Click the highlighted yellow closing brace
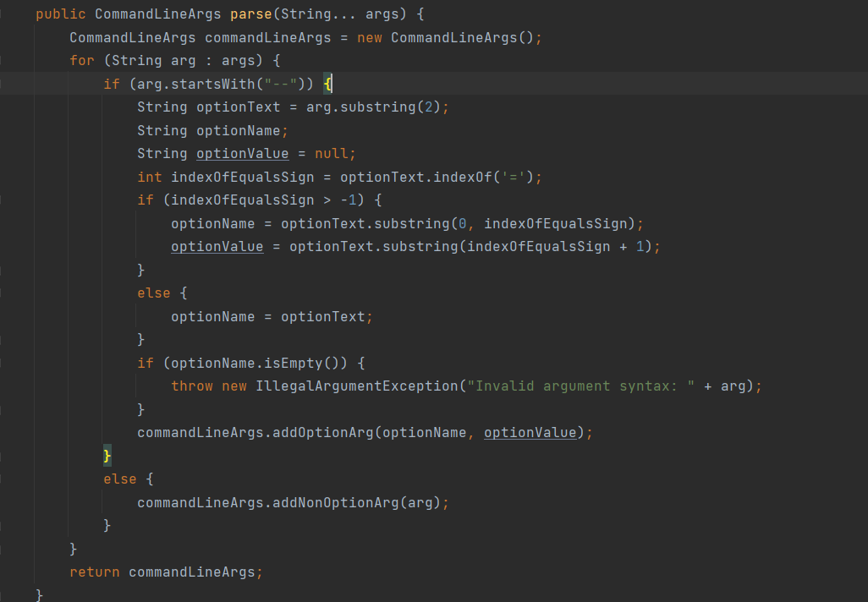The width and height of the screenshot is (868, 602). (107, 456)
